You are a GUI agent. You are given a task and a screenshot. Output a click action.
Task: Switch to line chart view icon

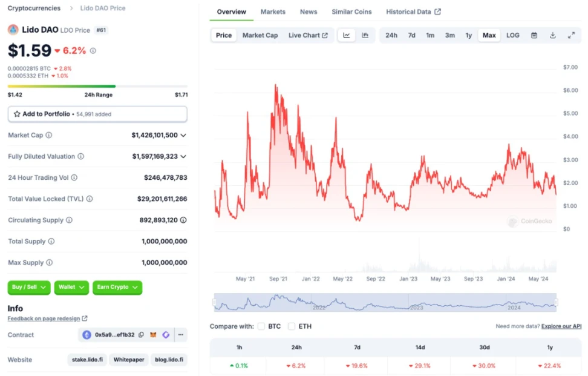coord(347,35)
